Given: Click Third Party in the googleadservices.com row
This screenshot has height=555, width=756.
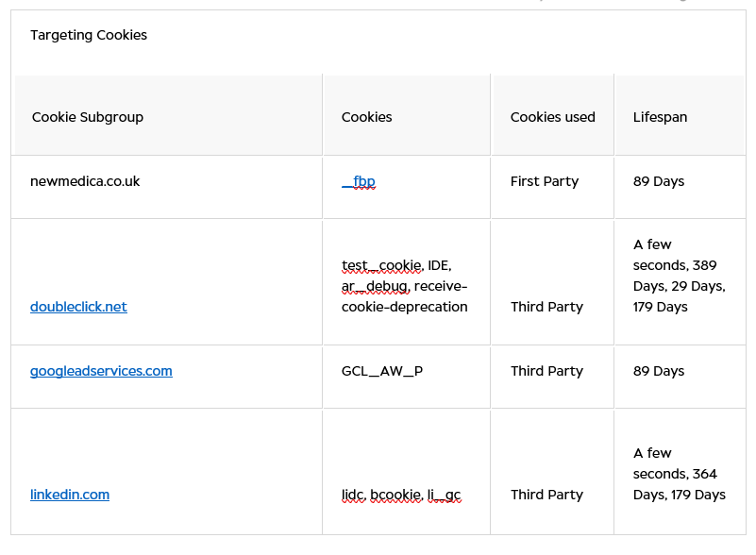Looking at the screenshot, I should tap(546, 371).
